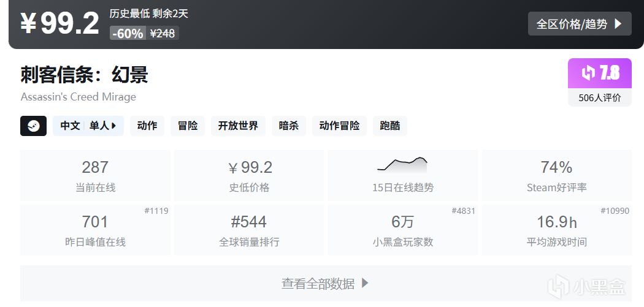
Task: Click the ¥99.2 史低价格 stat cell
Action: 249,176
